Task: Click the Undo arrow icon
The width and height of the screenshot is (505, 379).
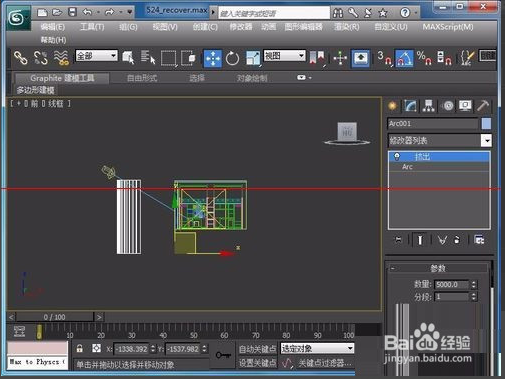Action: [x=88, y=12]
